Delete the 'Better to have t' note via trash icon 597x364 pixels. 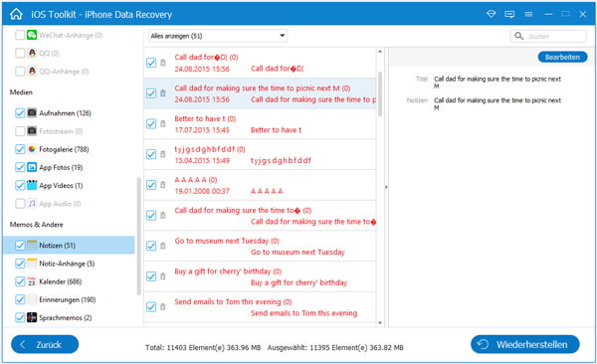pos(163,123)
